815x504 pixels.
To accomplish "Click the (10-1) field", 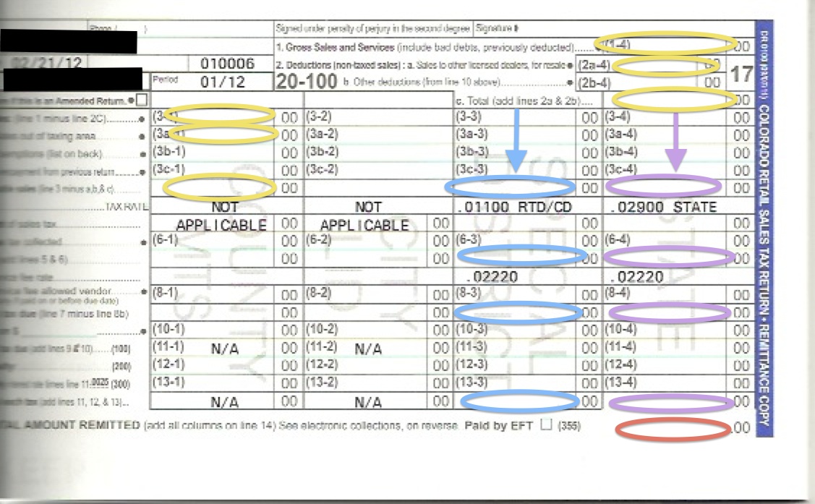I will click(213, 330).
